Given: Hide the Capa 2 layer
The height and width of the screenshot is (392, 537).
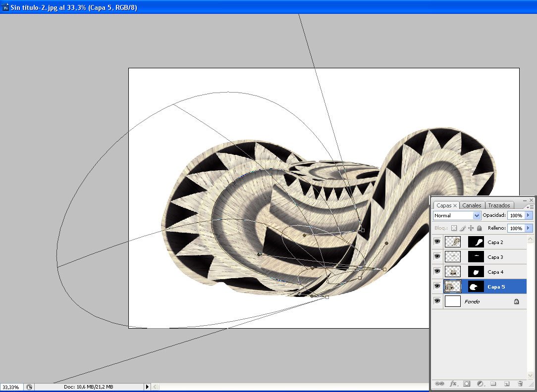Looking at the screenshot, I should (x=437, y=242).
